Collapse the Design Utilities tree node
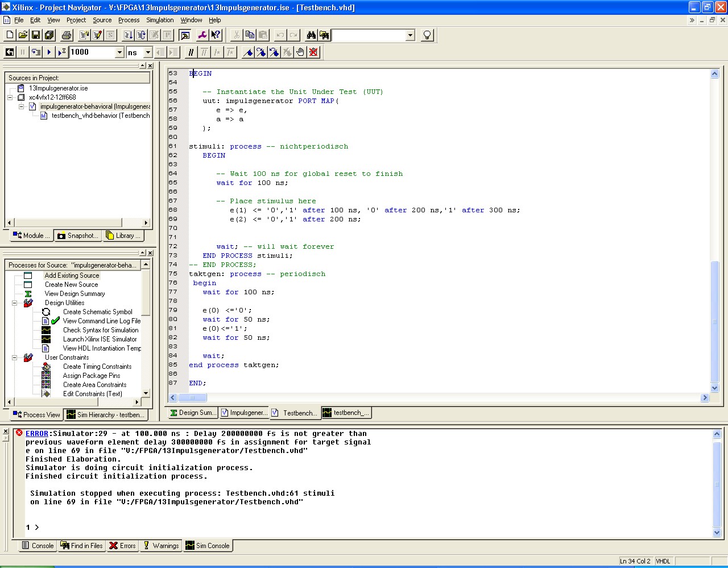Screen dimensions: 728x568 tap(14, 303)
